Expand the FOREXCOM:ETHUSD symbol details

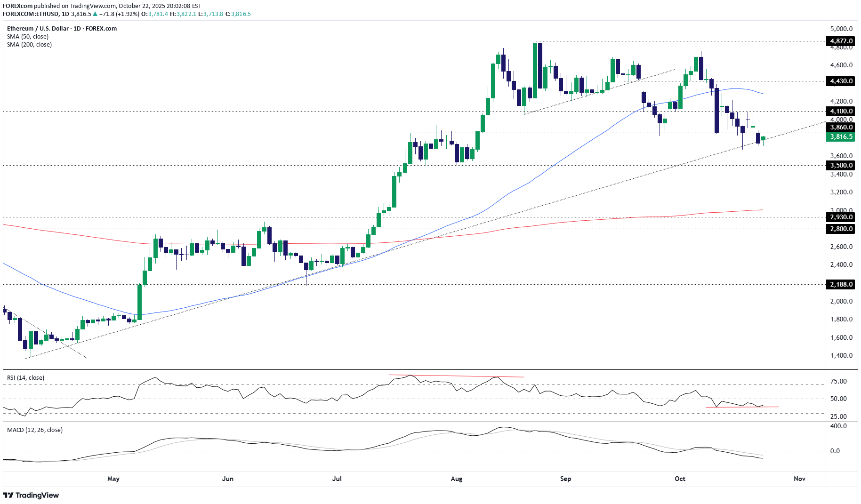coord(30,14)
